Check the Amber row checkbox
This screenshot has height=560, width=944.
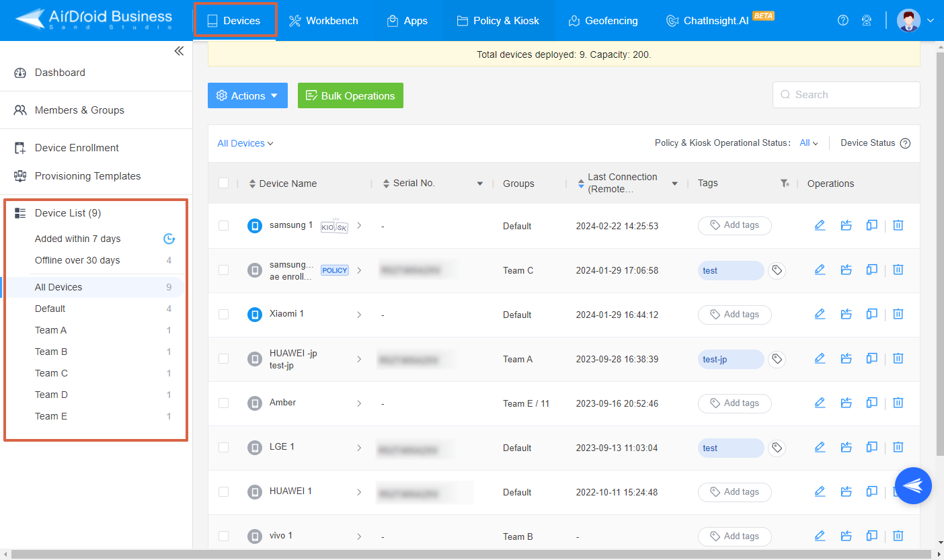[x=224, y=403]
